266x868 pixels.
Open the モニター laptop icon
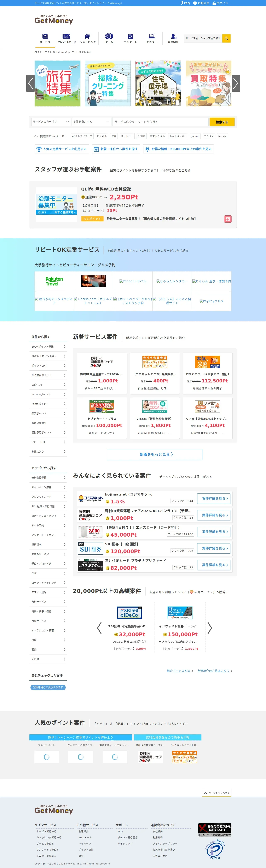[152, 36]
